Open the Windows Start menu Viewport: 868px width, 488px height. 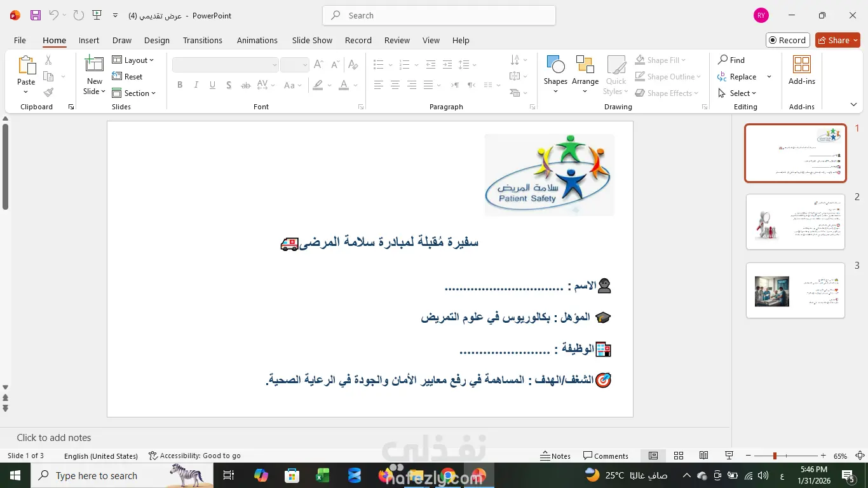(15, 475)
